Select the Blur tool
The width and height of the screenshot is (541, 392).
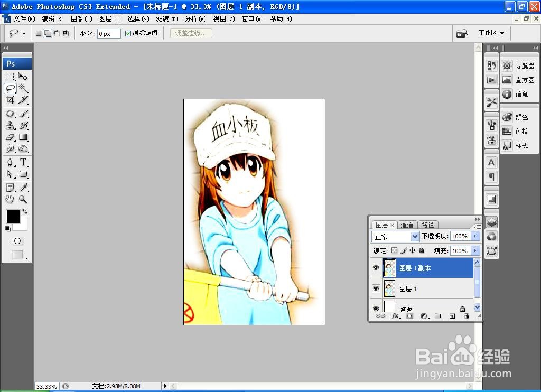[10, 149]
